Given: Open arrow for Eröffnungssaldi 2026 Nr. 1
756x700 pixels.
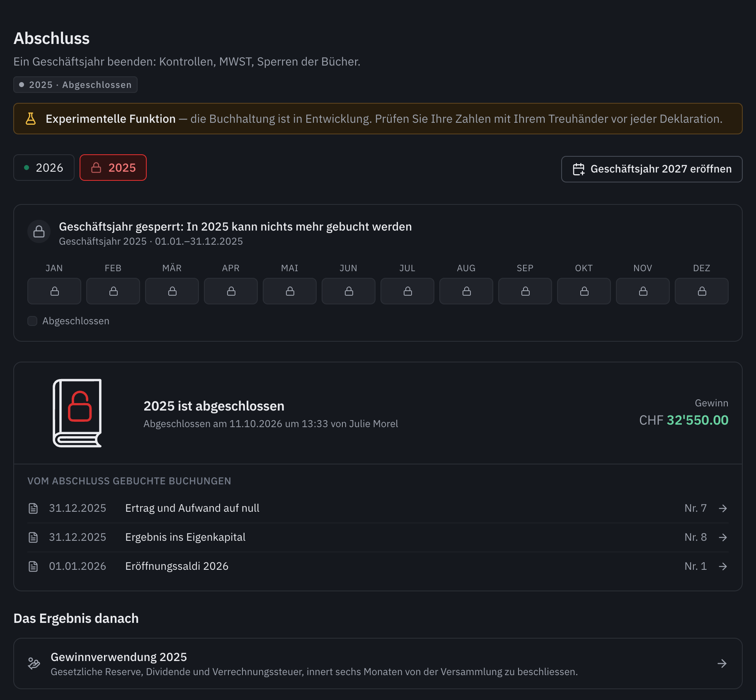Looking at the screenshot, I should pyautogui.click(x=723, y=566).
